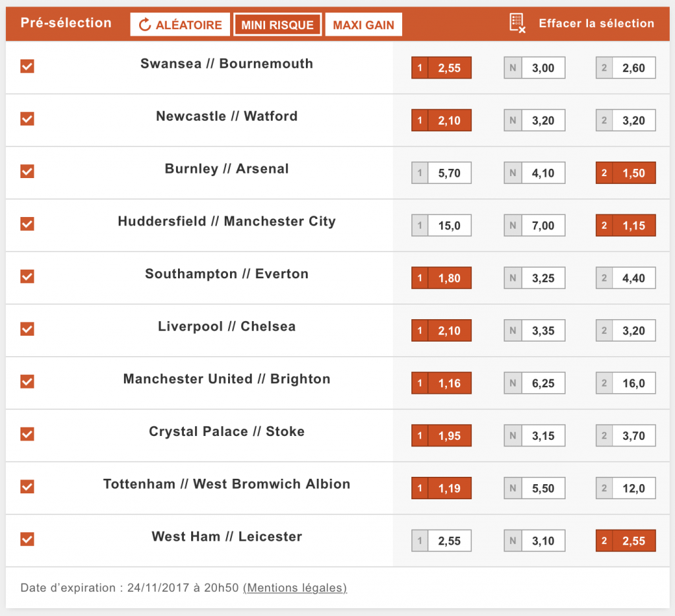Select the 7,00 draw for Huddersfield // Manchester City
The width and height of the screenshot is (675, 616).
(x=543, y=226)
